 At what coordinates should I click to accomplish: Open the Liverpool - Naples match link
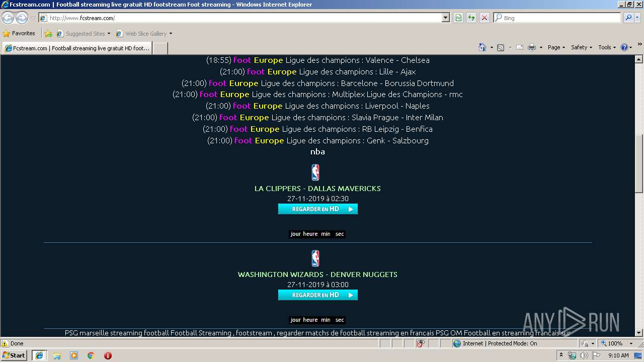coord(317,106)
